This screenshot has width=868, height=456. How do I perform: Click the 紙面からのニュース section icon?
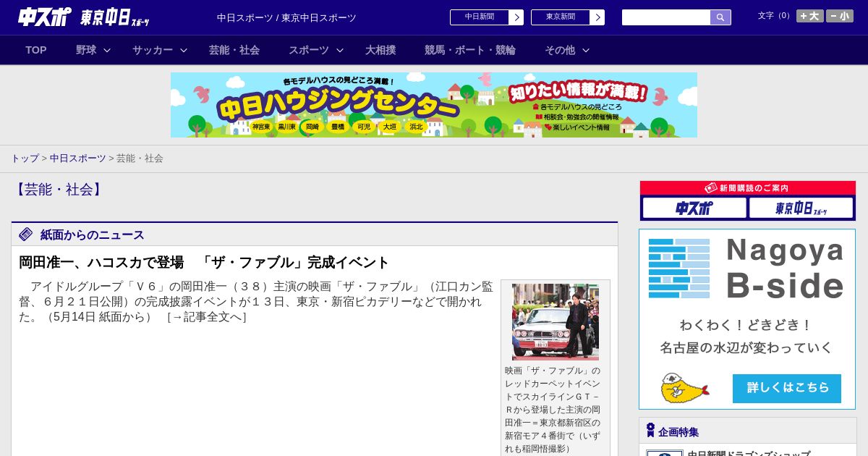coord(26,235)
